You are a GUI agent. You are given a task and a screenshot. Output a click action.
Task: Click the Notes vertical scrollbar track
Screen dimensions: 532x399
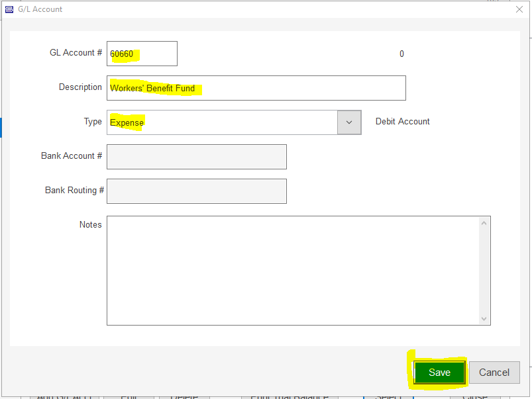point(485,270)
